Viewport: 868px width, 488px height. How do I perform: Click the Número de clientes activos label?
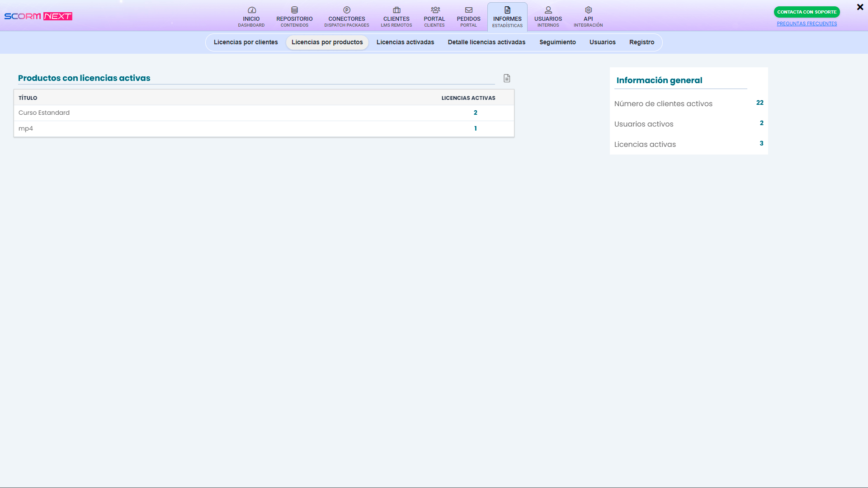(663, 104)
